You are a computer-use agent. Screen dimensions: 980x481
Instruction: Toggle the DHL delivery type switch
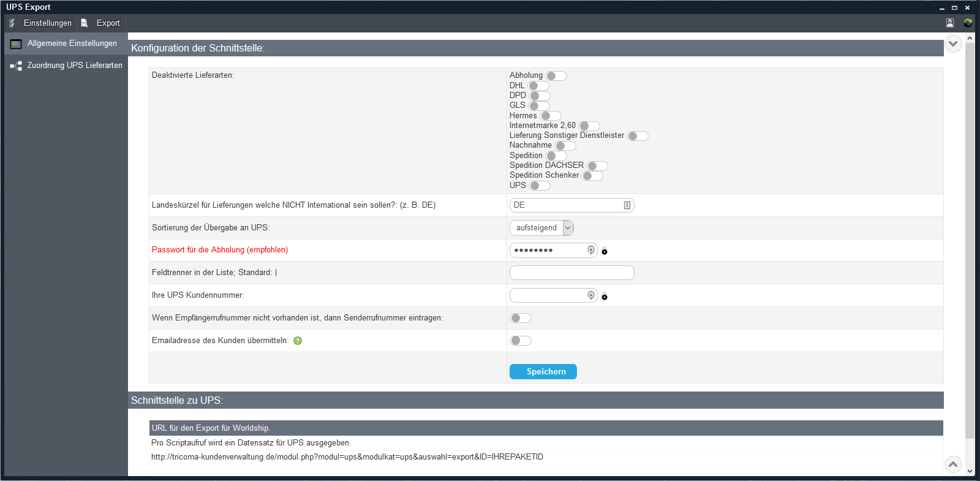538,86
